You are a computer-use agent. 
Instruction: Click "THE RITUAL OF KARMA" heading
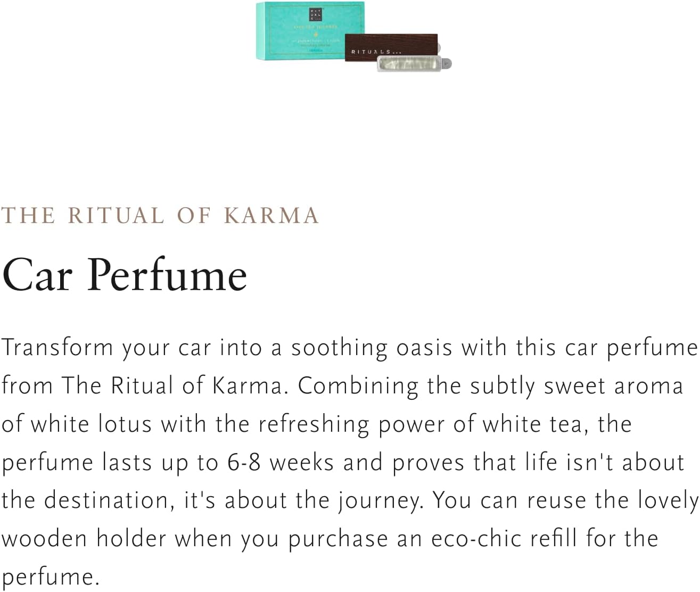tap(160, 216)
